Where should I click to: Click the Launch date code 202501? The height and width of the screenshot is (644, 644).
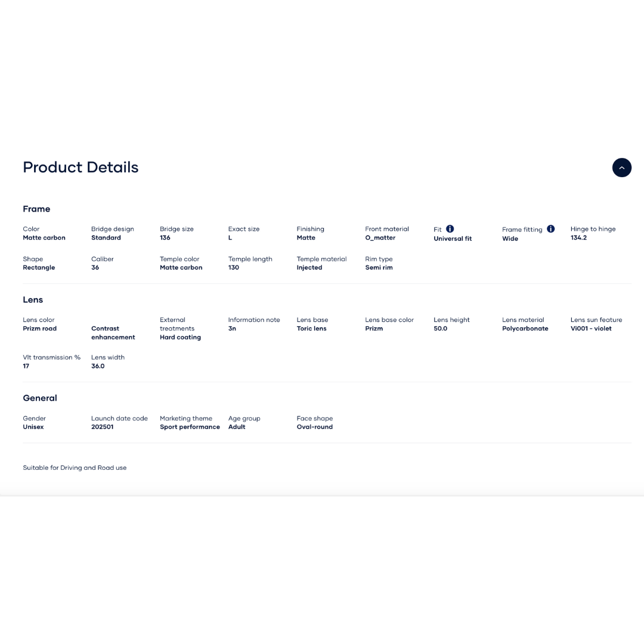point(102,427)
